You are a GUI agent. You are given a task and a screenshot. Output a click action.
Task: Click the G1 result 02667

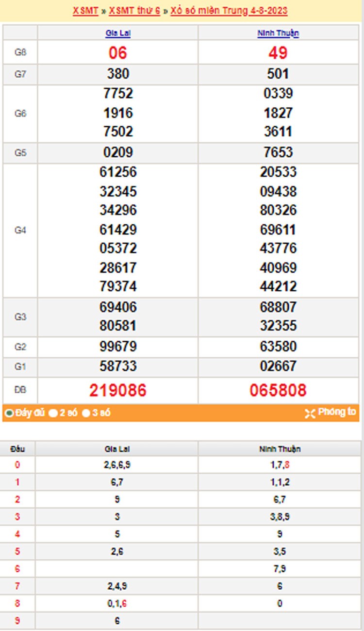coord(278,366)
